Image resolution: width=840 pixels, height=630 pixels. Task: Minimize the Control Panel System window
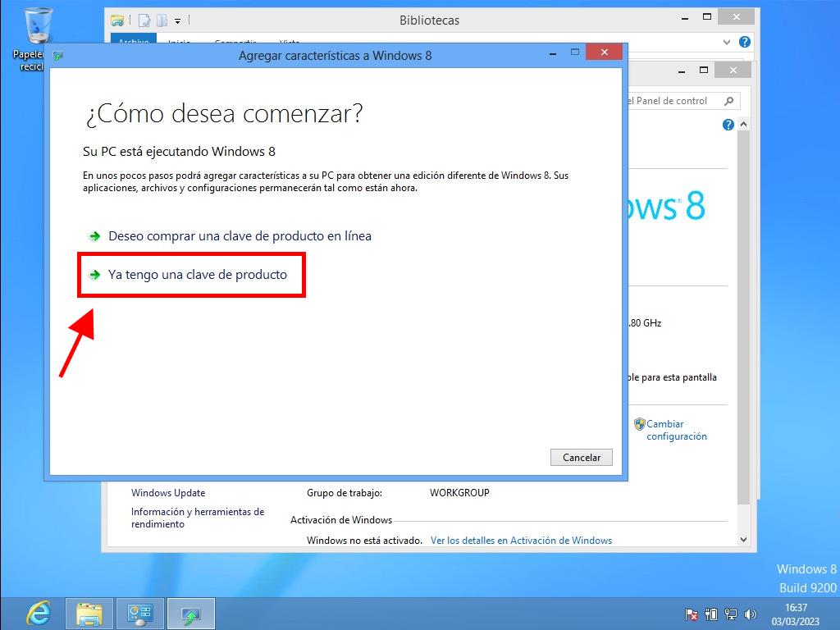click(682, 71)
